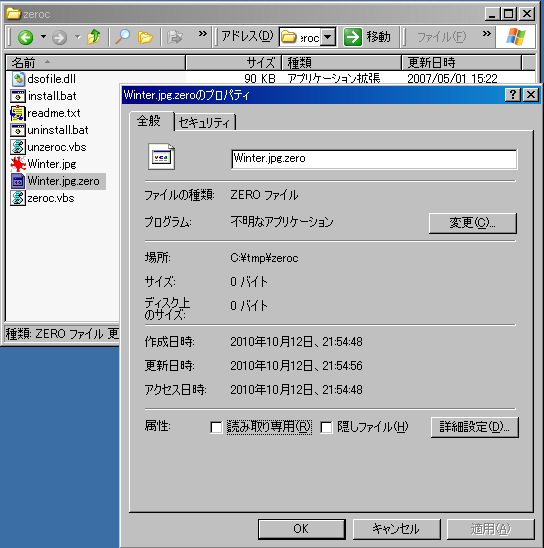This screenshot has height=548, width=544.
Task: Click the Up folder icon
Action: coord(94,37)
